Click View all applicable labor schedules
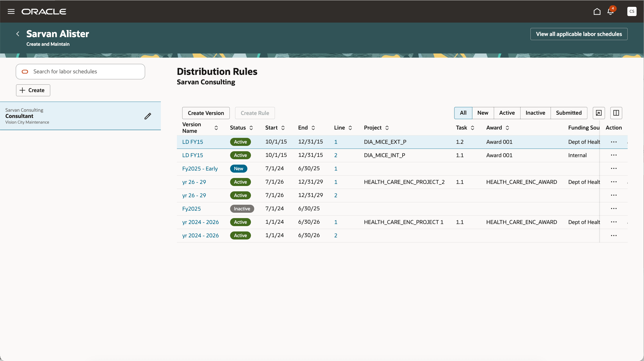This screenshot has height=361, width=644. (x=579, y=34)
